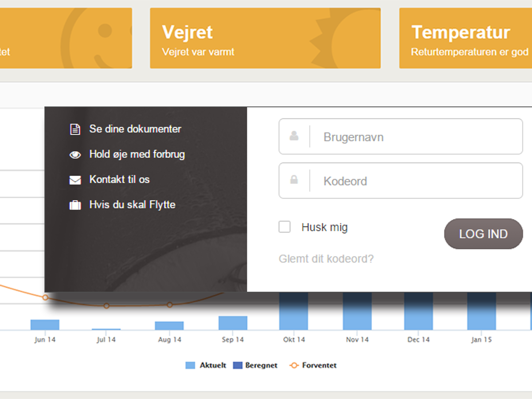The height and width of the screenshot is (399, 532).
Task: Toggle the Beregnet series in the chart legend
Action: pyautogui.click(x=255, y=365)
